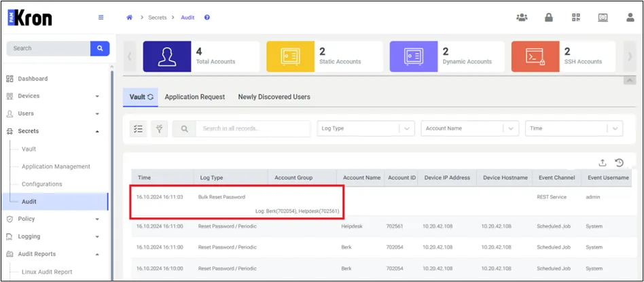Click the magnifier search icon in filter bar

184,128
